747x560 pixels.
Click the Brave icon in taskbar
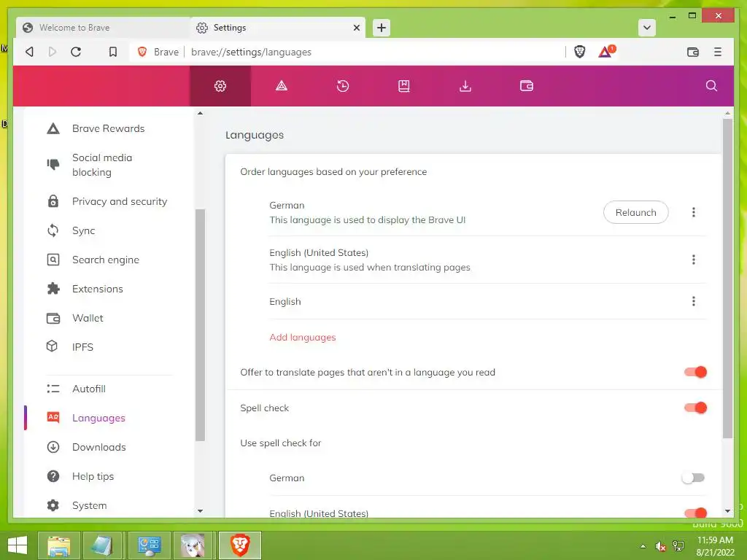tap(240, 545)
